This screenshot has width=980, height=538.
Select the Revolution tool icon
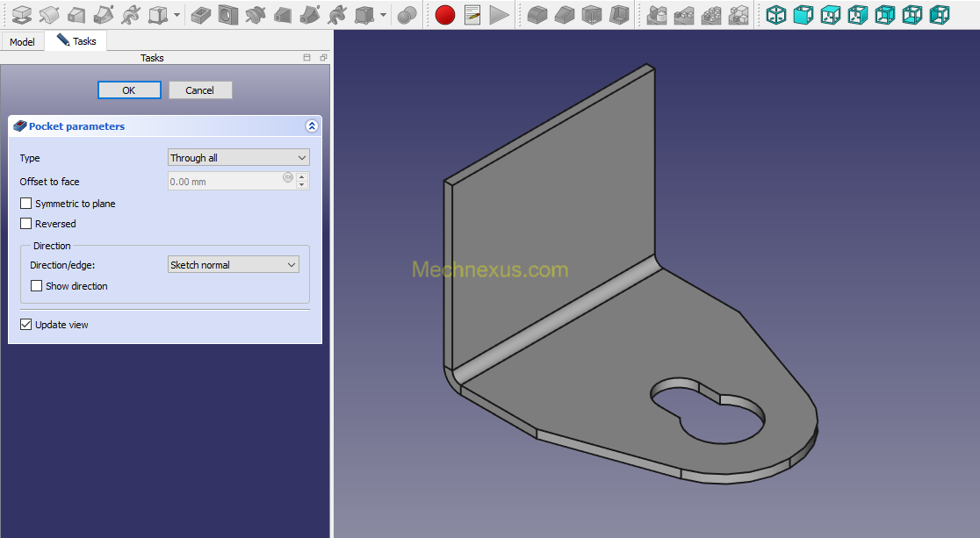pyautogui.click(x=49, y=14)
